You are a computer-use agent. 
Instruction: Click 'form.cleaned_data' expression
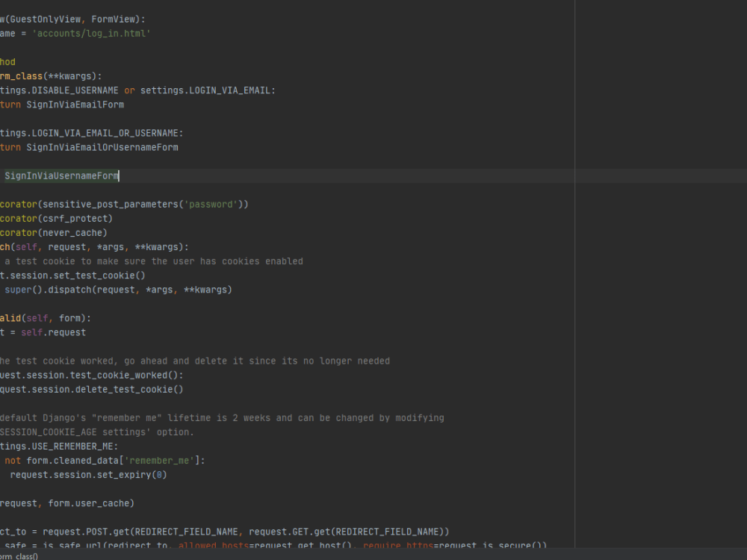point(72,461)
